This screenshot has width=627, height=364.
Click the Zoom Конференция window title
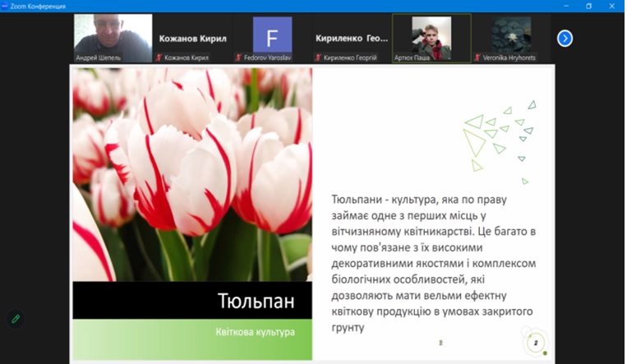tap(38, 7)
